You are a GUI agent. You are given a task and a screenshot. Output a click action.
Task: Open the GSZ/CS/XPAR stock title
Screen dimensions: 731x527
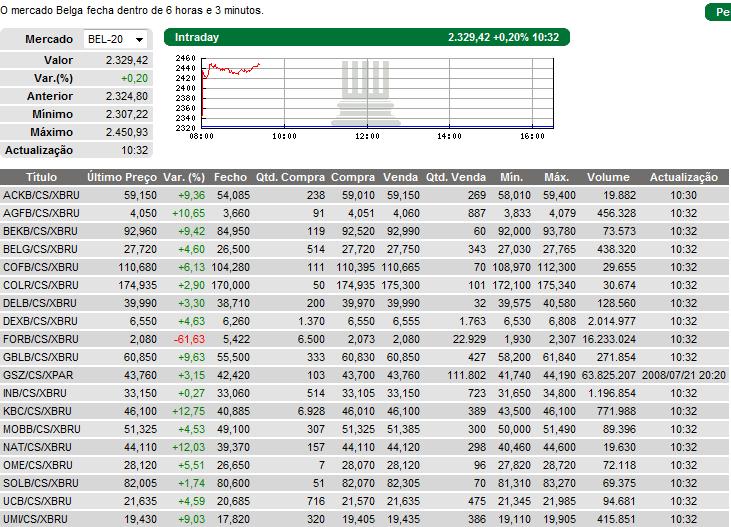pyautogui.click(x=38, y=375)
